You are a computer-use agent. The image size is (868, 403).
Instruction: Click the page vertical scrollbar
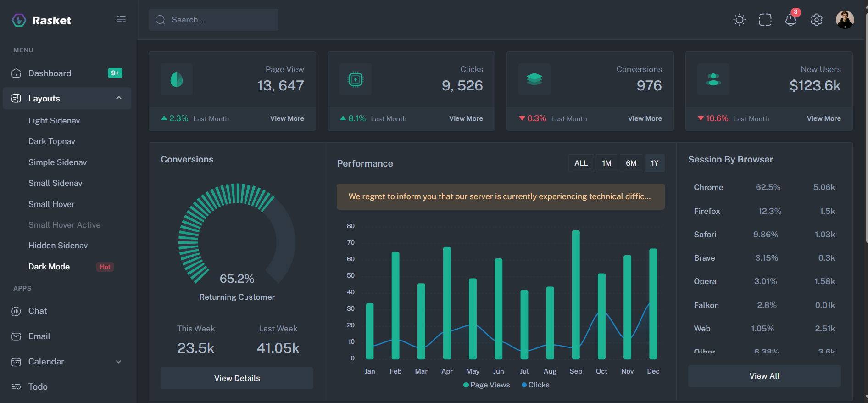(866, 129)
